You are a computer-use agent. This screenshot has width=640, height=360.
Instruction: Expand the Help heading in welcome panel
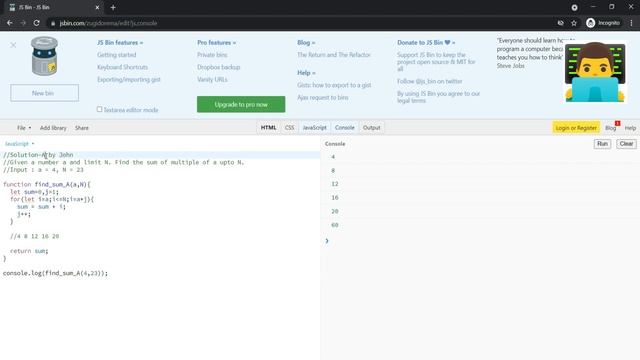[306, 73]
